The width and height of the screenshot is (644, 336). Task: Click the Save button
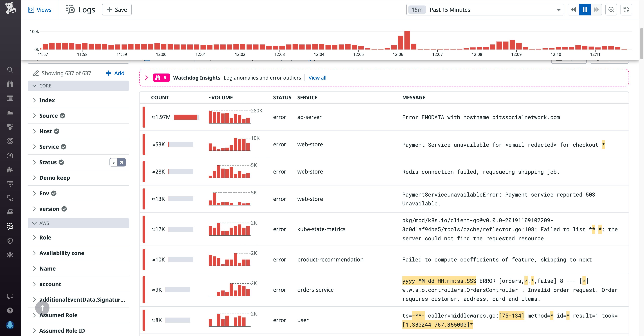[117, 10]
